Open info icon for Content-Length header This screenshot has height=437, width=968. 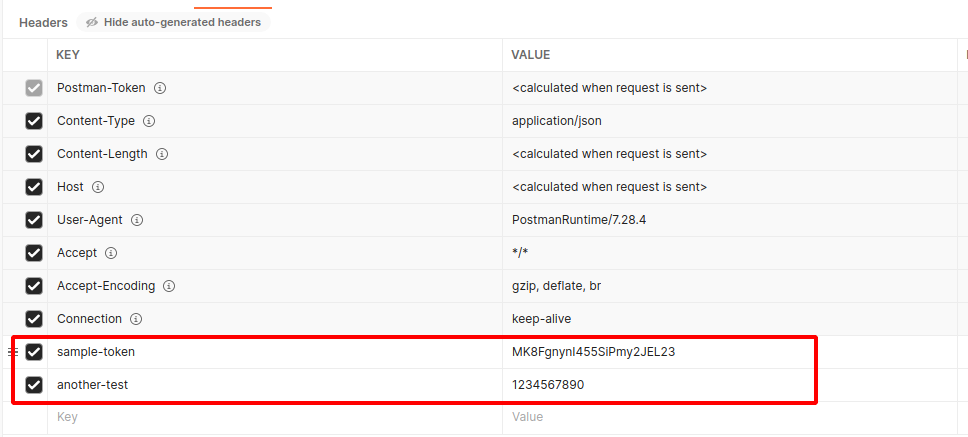[x=162, y=154]
